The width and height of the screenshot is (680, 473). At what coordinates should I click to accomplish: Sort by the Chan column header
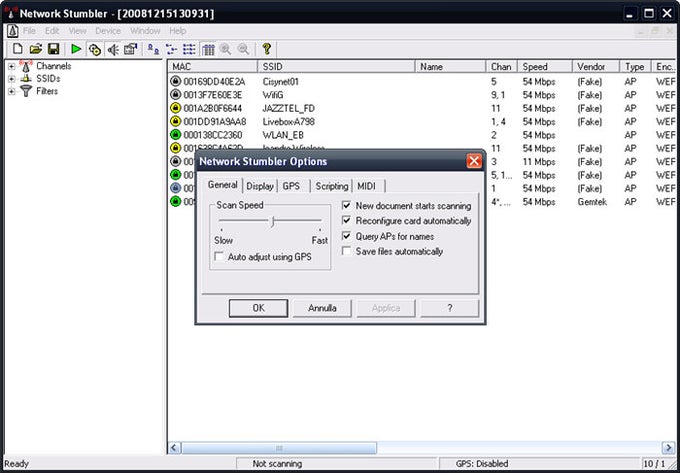coord(502,66)
